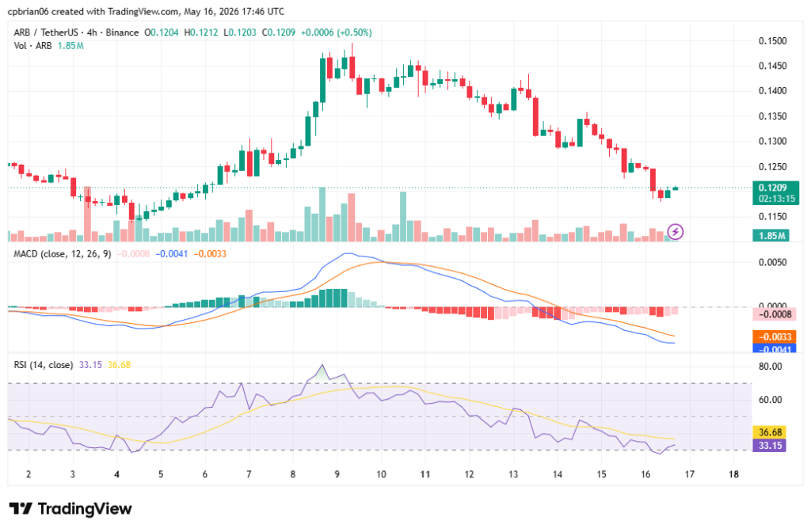Screen dimensions: 811x532
Task: Click the volume value label 1.85M on axis
Action: pos(771,236)
